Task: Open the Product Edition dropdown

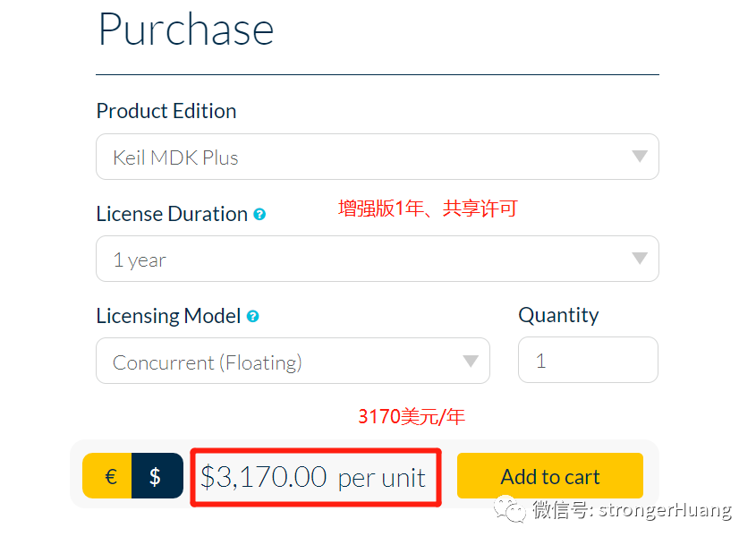Action: 377,157
